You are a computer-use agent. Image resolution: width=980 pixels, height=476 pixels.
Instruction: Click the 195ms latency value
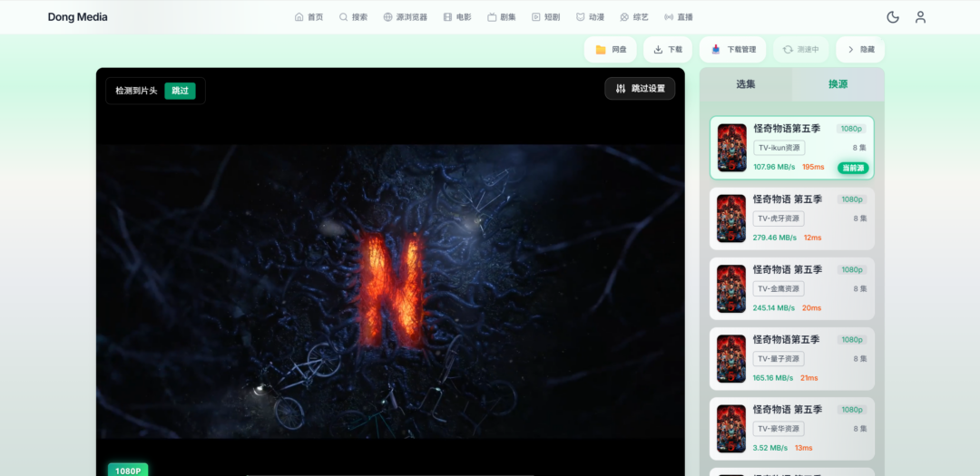point(813,167)
